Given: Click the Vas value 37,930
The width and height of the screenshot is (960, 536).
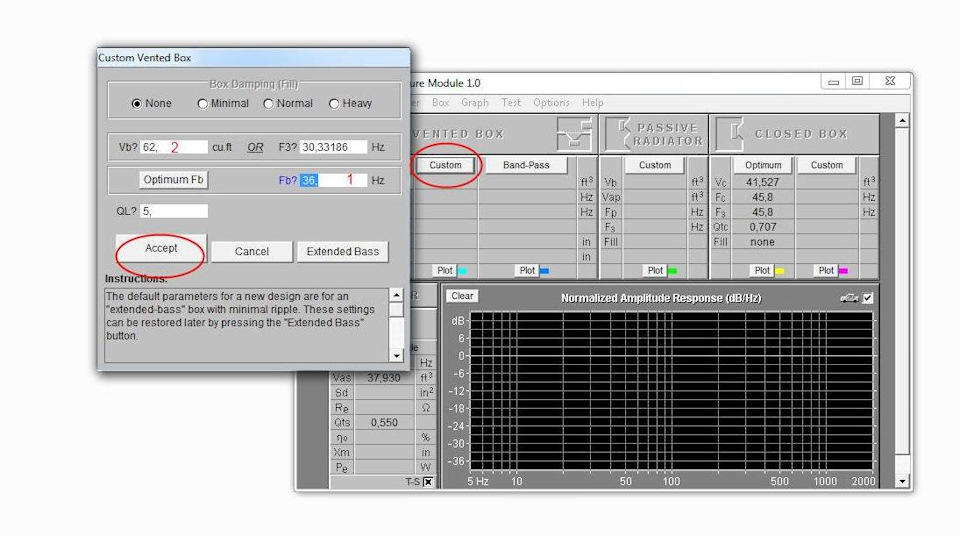Looking at the screenshot, I should click(384, 378).
